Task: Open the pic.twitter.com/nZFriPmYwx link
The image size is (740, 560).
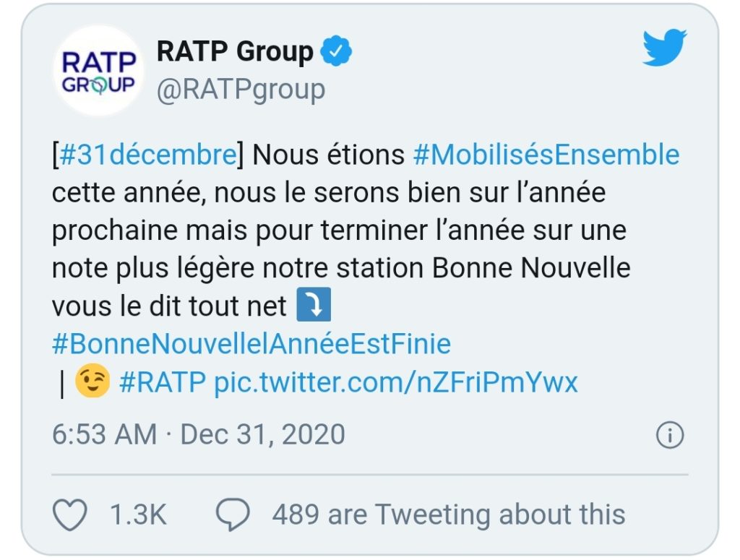Action: pos(396,382)
